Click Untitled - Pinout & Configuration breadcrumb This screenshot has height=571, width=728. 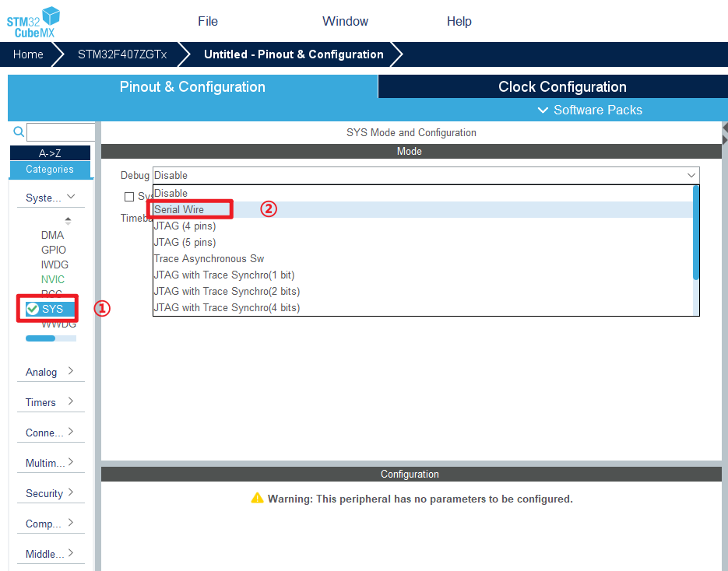click(294, 54)
